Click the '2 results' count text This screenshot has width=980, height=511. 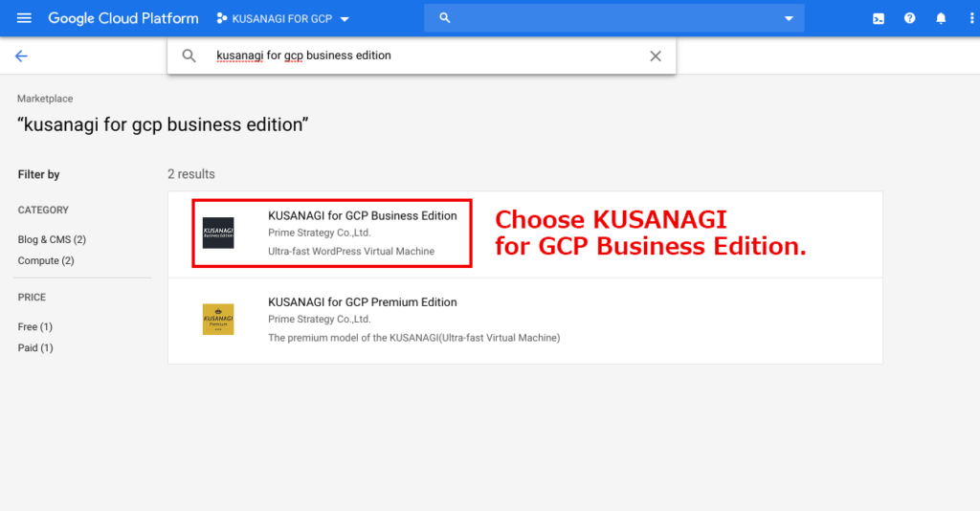191,174
